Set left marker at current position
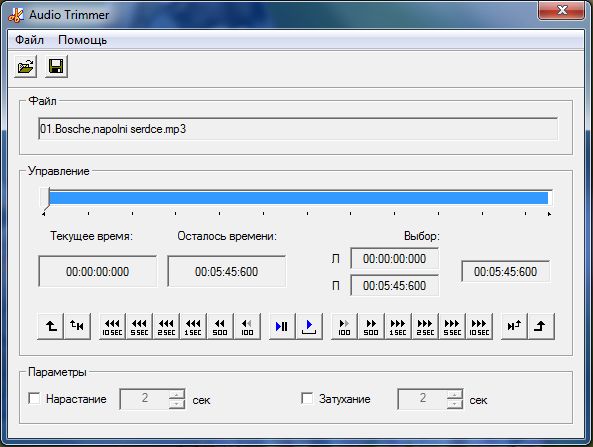The width and height of the screenshot is (593, 447). (51, 326)
